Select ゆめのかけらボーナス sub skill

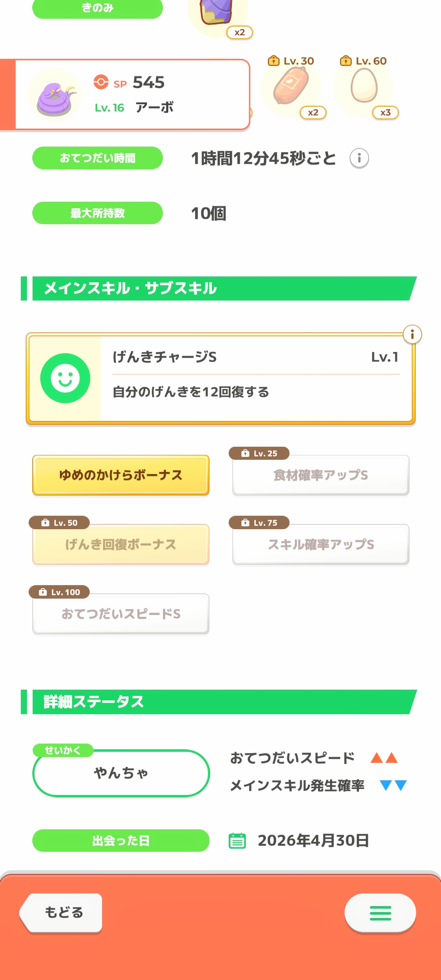[x=121, y=475]
